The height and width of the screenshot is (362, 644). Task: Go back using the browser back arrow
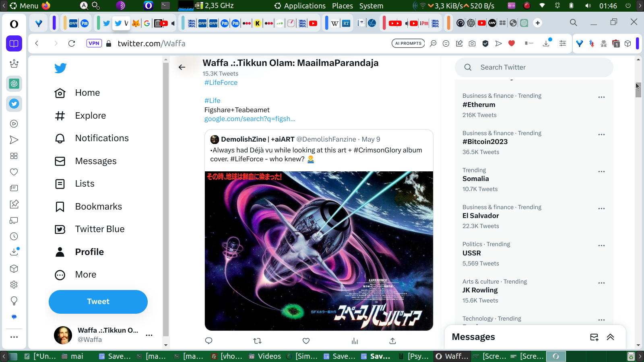(x=37, y=43)
